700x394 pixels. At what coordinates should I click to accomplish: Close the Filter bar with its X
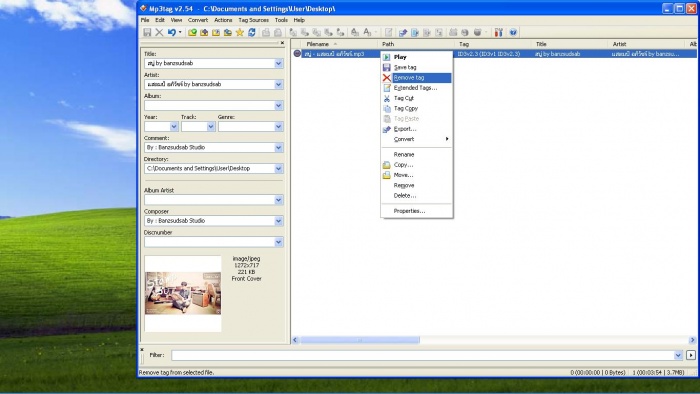pyautogui.click(x=142, y=349)
